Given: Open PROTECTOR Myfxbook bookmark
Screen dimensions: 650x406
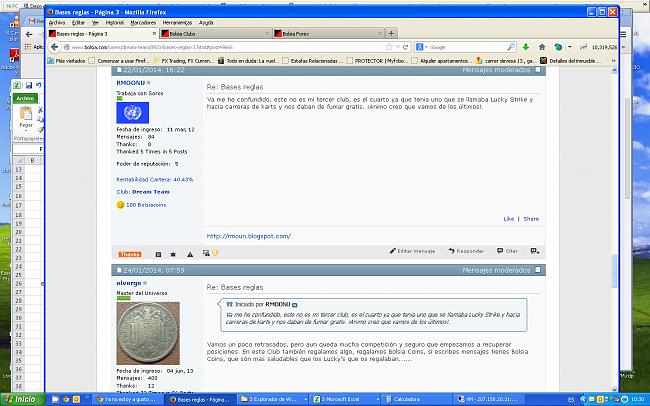Looking at the screenshot, I should tap(376, 61).
